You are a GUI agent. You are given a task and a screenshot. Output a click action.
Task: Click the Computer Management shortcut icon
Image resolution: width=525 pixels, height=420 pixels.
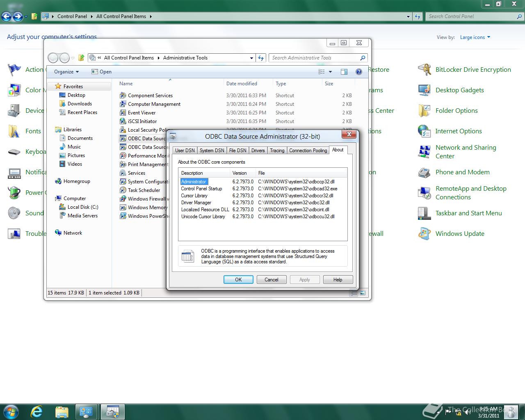(x=123, y=104)
